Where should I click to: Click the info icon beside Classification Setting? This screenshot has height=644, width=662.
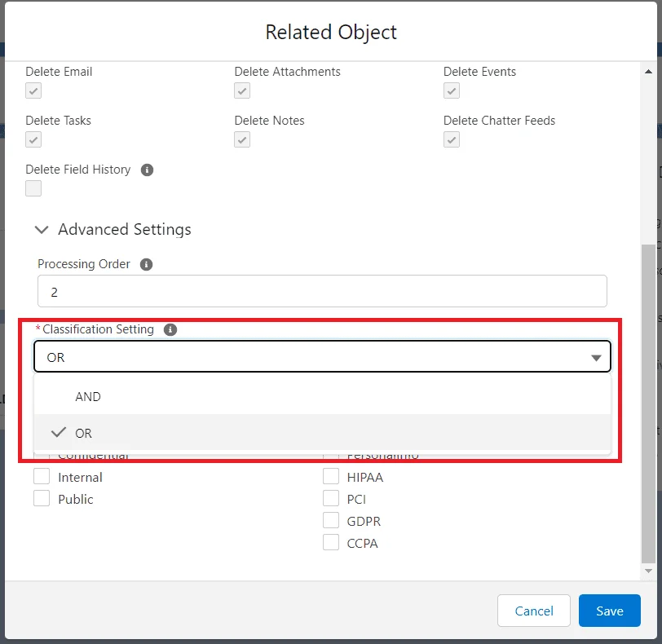(x=170, y=329)
